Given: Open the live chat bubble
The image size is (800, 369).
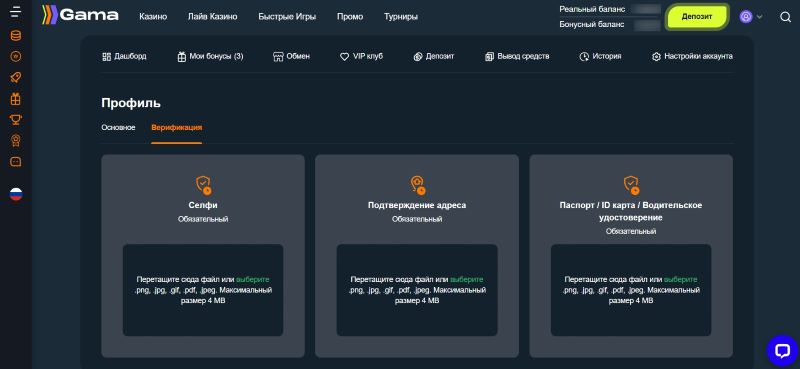Looking at the screenshot, I should point(782,350).
